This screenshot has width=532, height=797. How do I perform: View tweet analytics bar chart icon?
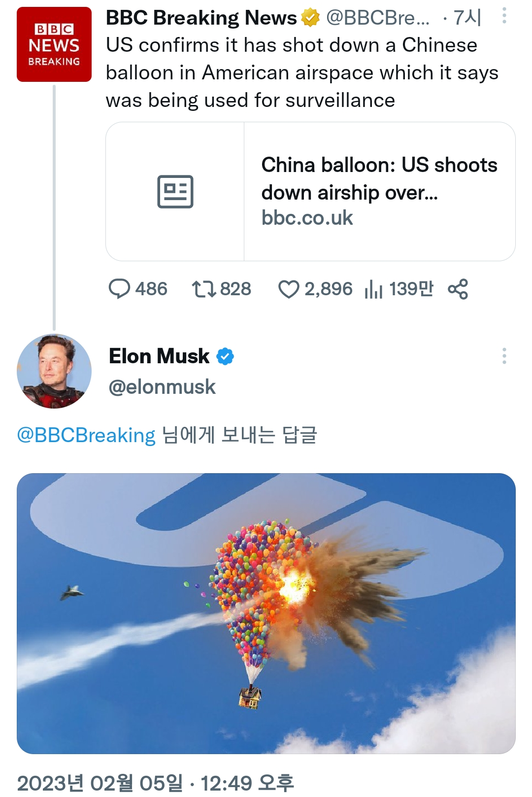tap(373, 289)
